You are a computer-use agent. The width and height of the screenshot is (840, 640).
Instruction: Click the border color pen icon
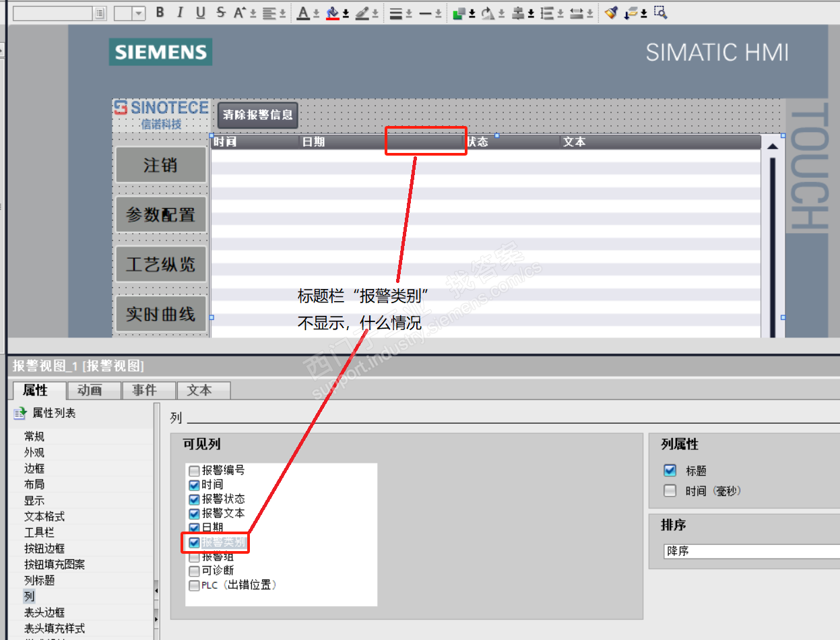[362, 13]
